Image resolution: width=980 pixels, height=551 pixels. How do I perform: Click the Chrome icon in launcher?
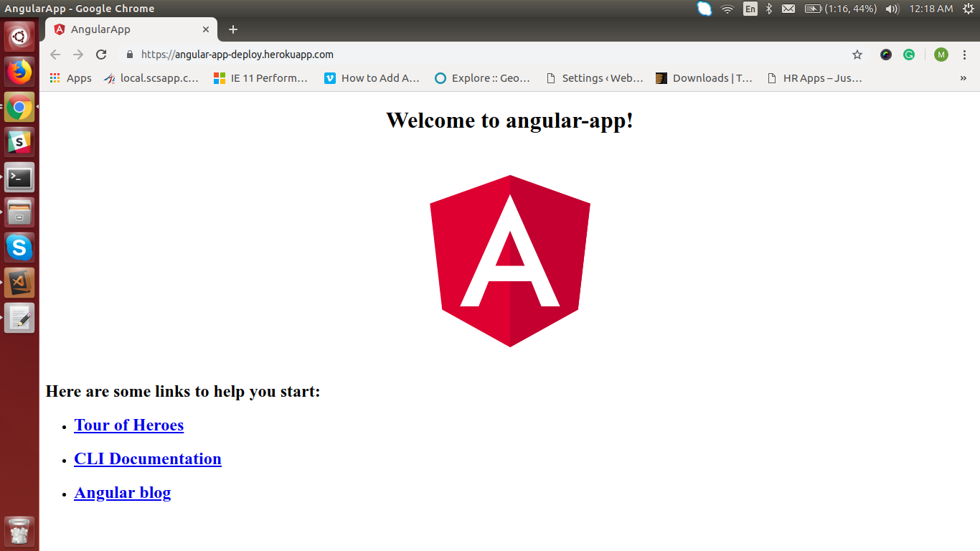(19, 107)
